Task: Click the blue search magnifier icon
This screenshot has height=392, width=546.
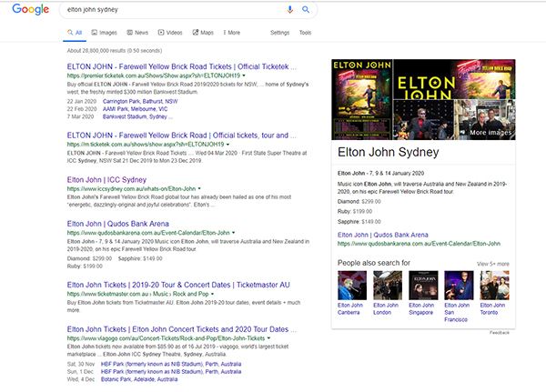Action: 306,10
